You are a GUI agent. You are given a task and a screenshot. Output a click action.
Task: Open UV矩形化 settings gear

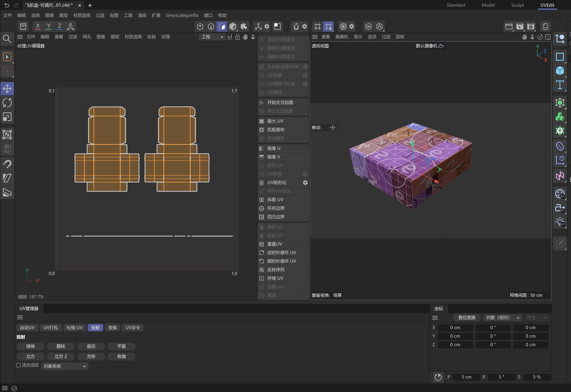point(305,183)
